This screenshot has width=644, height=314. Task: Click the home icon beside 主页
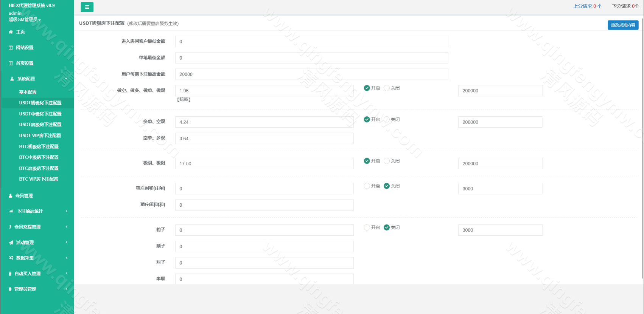point(11,32)
